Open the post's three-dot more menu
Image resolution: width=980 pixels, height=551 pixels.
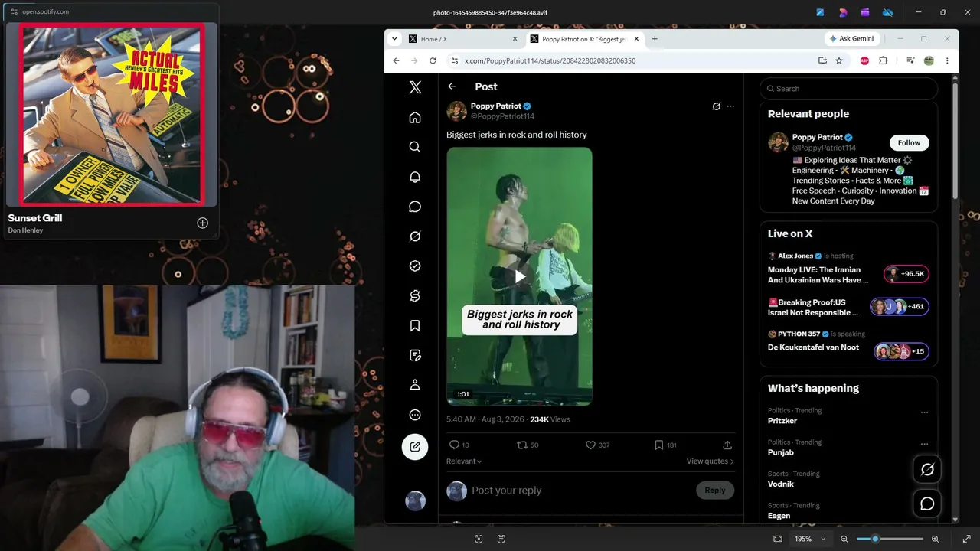click(x=730, y=106)
